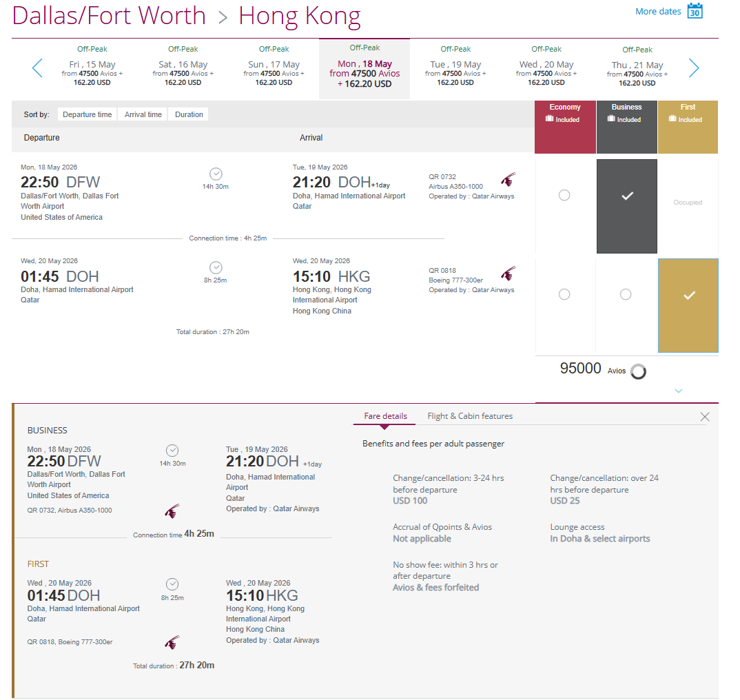Click the Not applicable accrual value
The height and width of the screenshot is (700, 740).
tap(422, 539)
